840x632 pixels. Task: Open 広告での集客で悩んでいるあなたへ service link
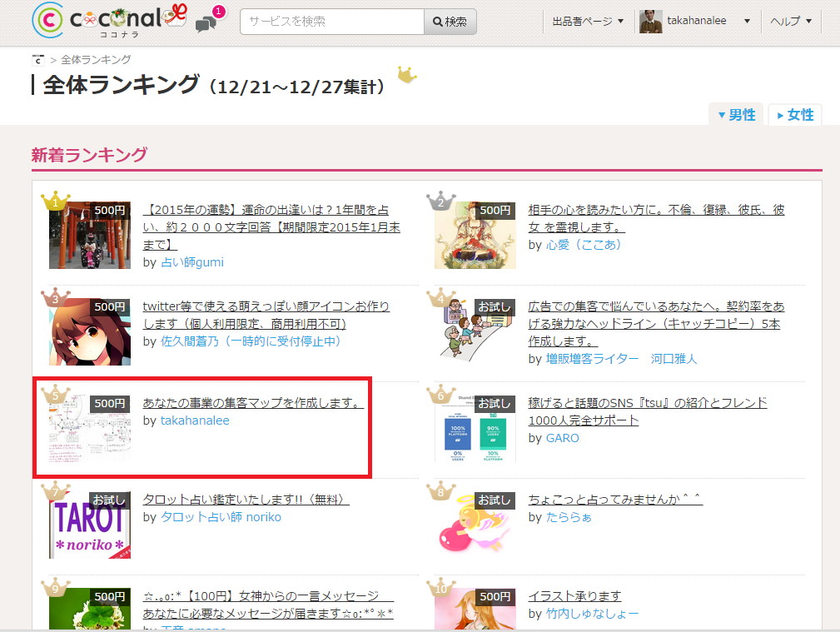click(656, 323)
